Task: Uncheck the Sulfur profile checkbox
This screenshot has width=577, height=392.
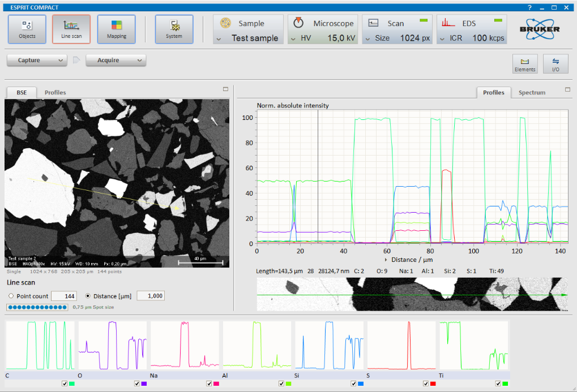Action: tap(426, 384)
